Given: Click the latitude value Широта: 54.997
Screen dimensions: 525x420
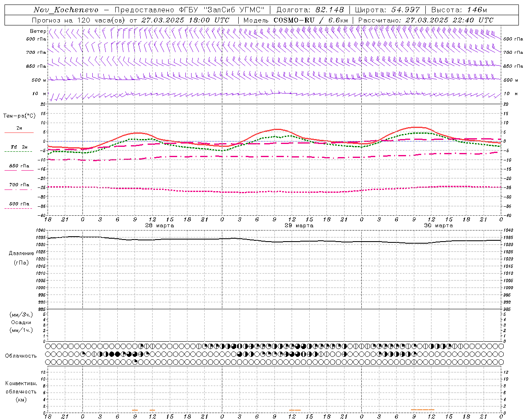Looking at the screenshot, I should (387, 10).
